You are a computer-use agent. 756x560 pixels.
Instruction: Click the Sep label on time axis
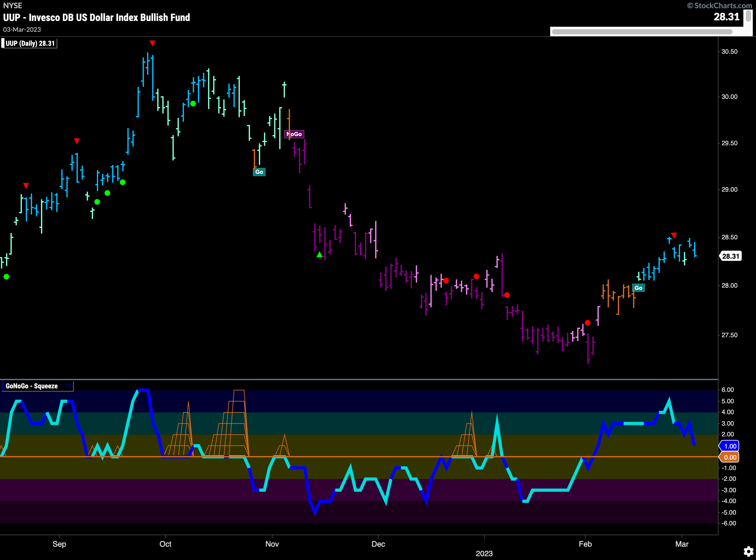59,544
